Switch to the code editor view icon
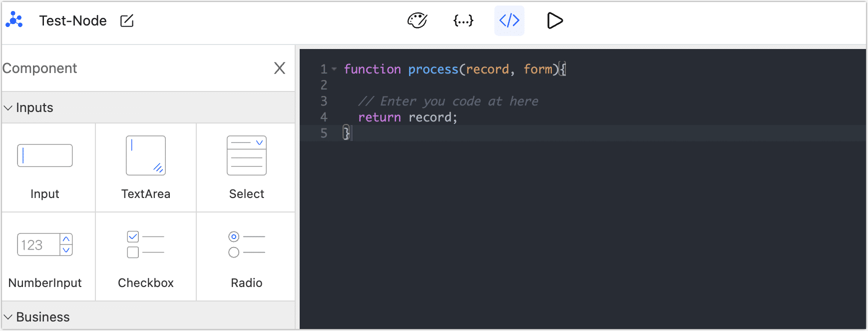Image resolution: width=868 pixels, height=331 pixels. point(509,20)
